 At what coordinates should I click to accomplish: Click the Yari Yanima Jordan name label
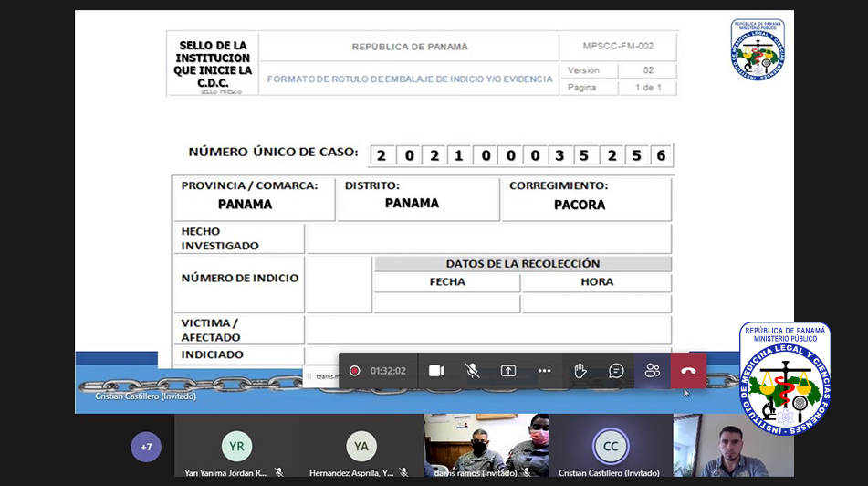(x=225, y=472)
